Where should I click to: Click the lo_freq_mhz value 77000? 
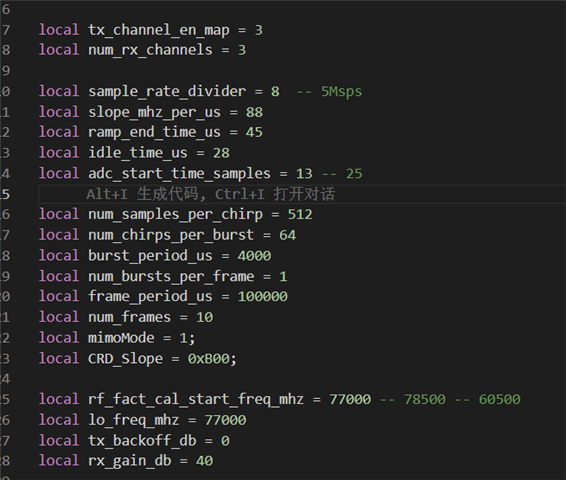[x=225, y=420]
